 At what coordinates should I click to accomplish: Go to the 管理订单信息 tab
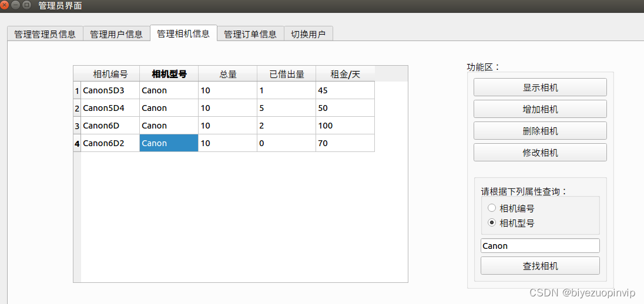coord(250,33)
